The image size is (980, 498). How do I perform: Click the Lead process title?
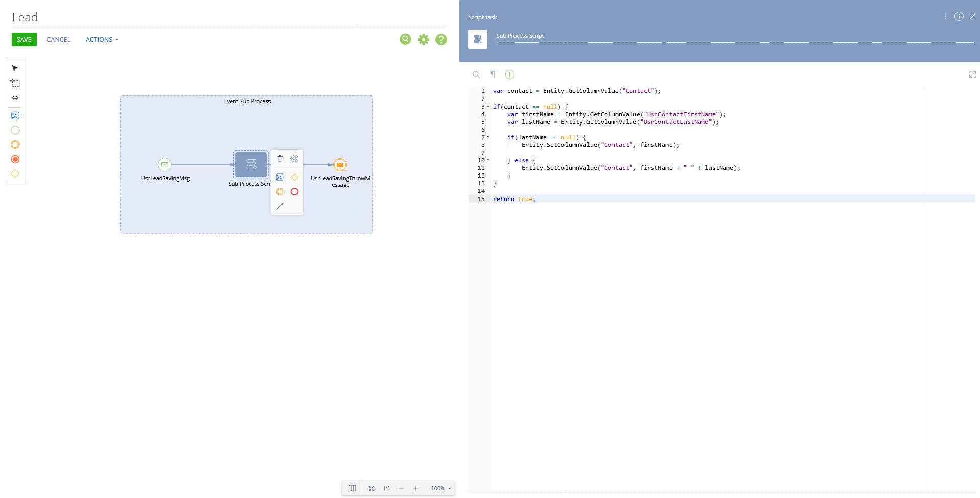[25, 17]
